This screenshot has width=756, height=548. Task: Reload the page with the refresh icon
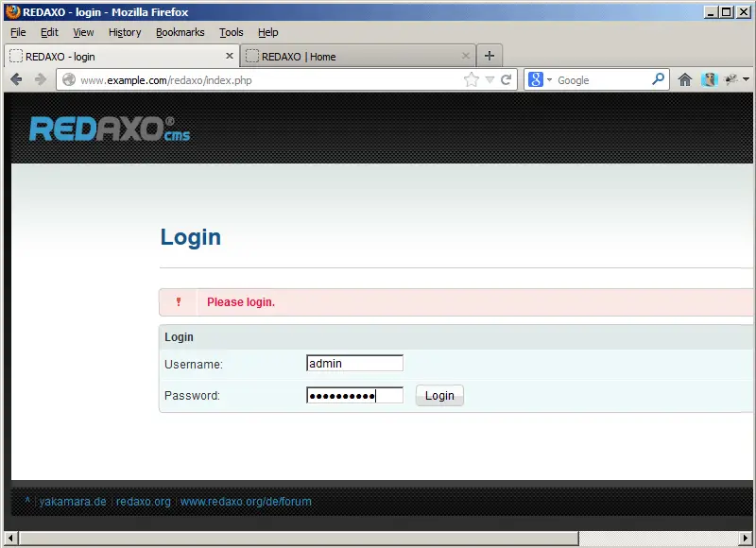(x=506, y=79)
